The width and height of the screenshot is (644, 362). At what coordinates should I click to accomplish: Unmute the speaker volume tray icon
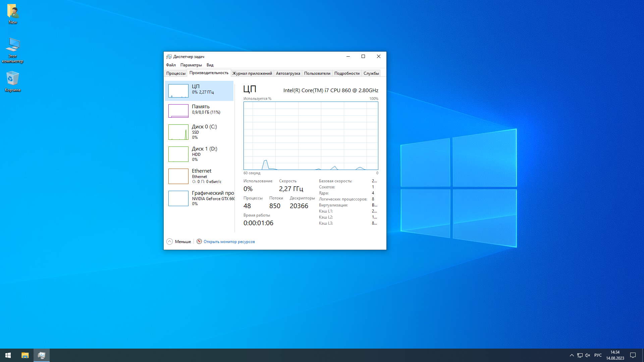[588, 355]
